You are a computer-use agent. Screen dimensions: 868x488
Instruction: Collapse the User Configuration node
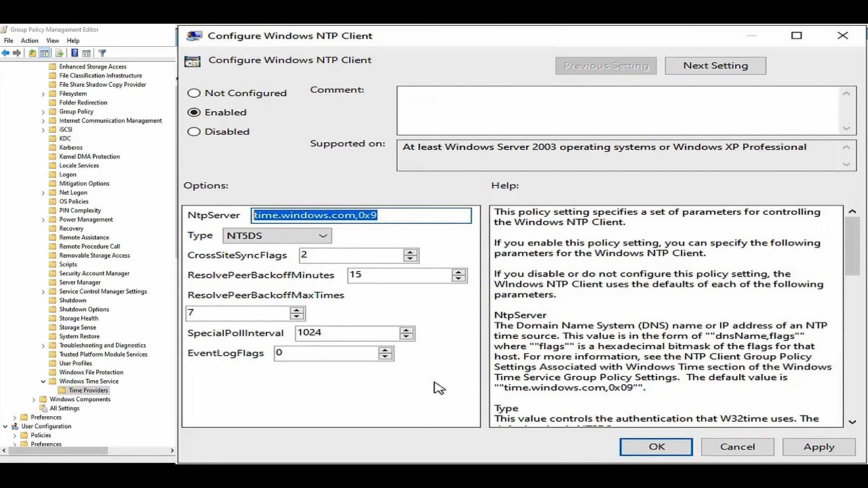coord(5,426)
